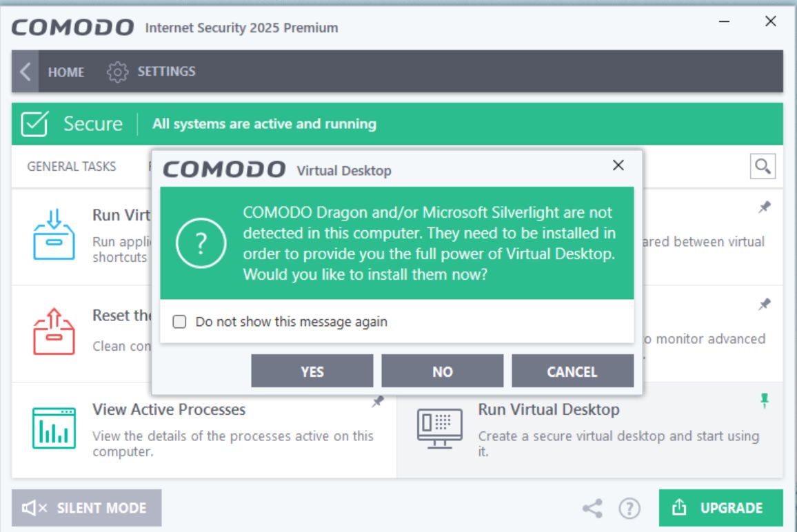This screenshot has height=532, width=797.
Task: Toggle pin beside 'ared between virtual'
Action: pos(765,207)
